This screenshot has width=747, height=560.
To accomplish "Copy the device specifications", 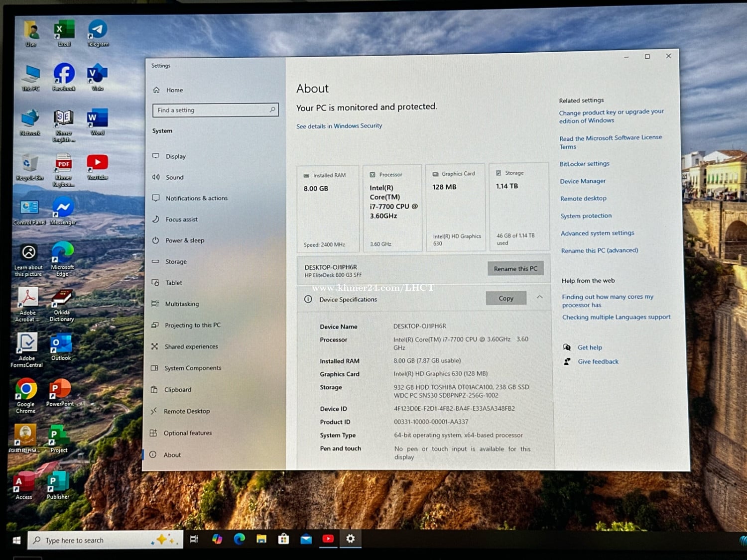I will [505, 298].
